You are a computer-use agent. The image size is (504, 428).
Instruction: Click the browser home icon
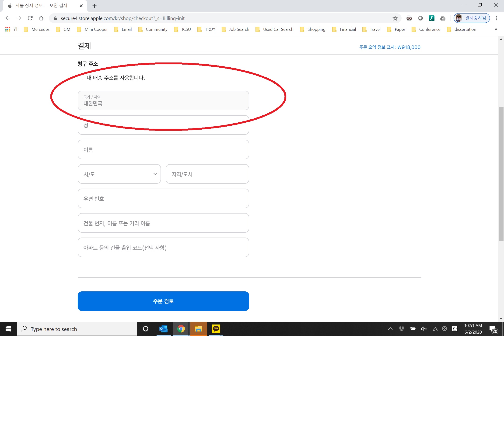(41, 18)
